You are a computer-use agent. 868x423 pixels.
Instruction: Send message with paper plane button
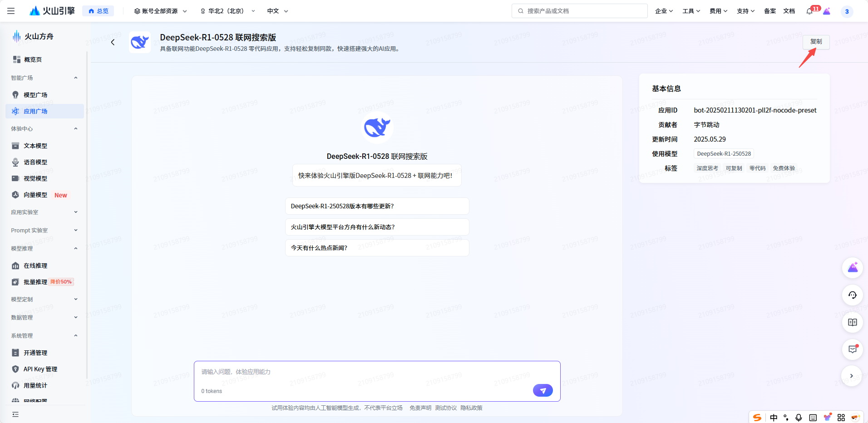point(542,390)
